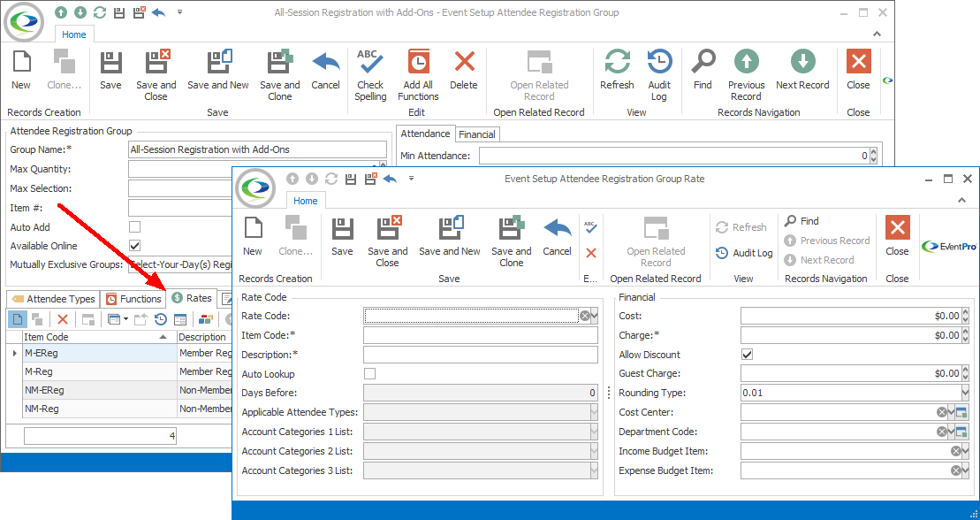Open the Rate Code dropdown arrow
The height and width of the screenshot is (520, 980).
pos(595,316)
